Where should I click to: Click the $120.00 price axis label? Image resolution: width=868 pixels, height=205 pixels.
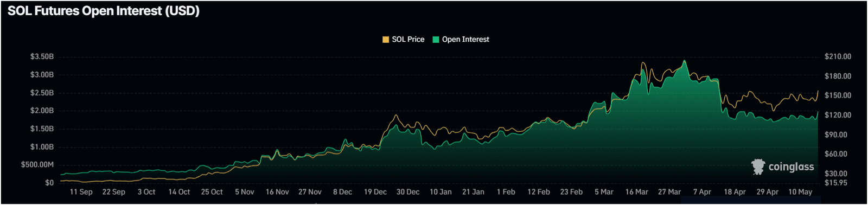point(838,115)
